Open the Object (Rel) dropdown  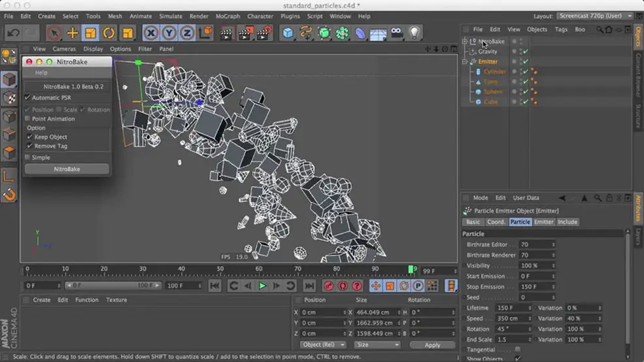pyautogui.click(x=322, y=345)
